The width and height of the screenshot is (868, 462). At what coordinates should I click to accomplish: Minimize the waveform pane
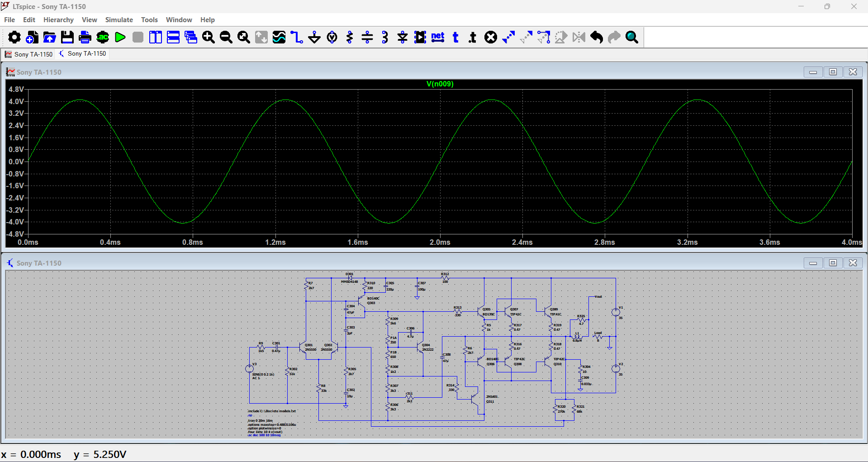pyautogui.click(x=813, y=72)
